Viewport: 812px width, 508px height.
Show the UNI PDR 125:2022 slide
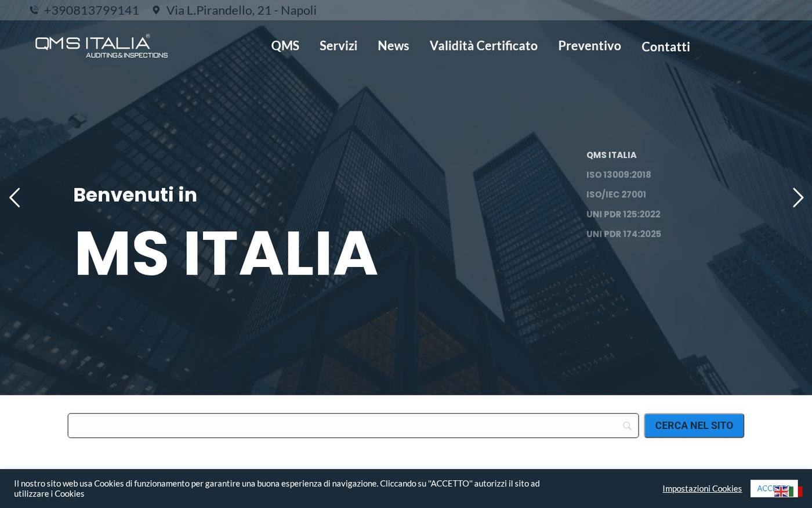(x=623, y=214)
